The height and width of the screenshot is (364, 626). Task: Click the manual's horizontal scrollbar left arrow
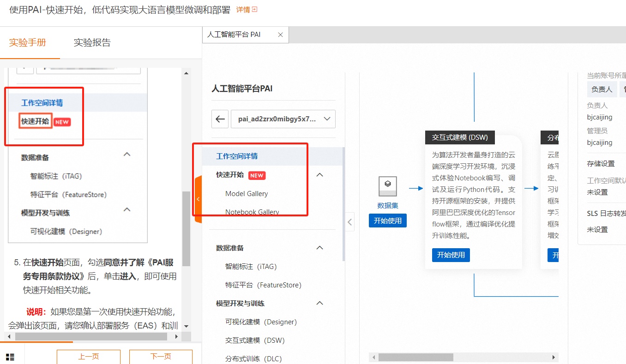click(10, 337)
